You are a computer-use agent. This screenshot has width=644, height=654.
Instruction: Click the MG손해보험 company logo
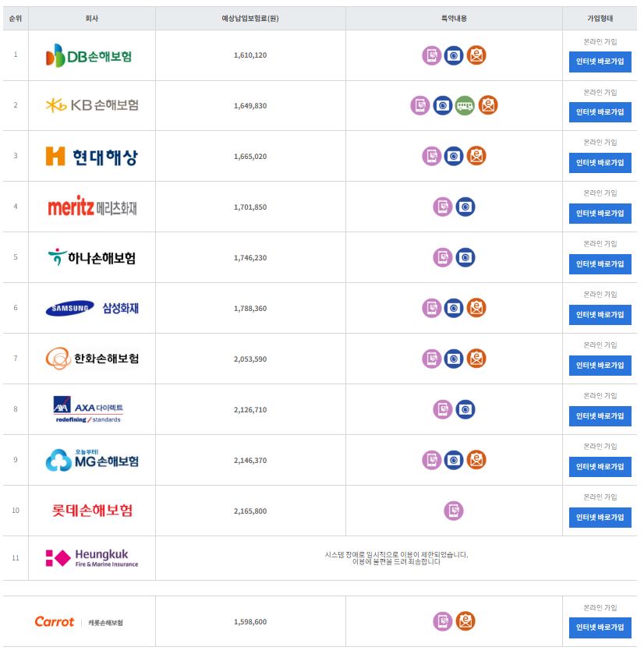click(92, 460)
